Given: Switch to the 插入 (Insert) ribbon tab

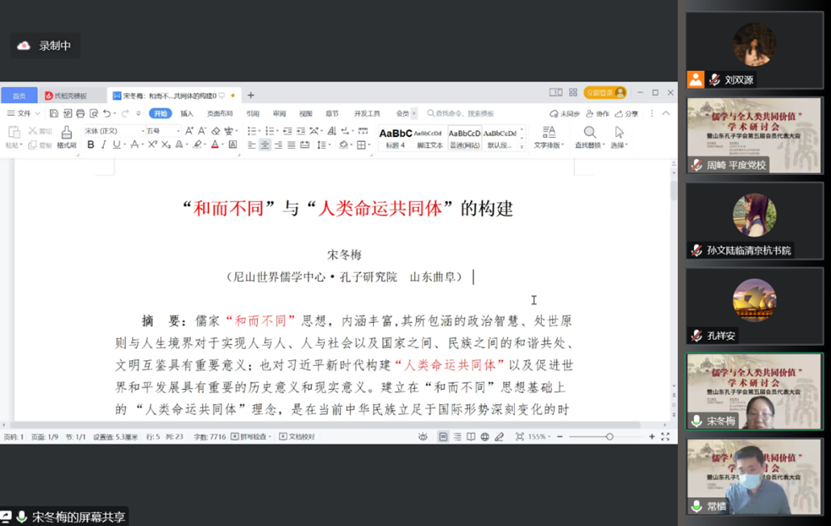Looking at the screenshot, I should [187, 114].
